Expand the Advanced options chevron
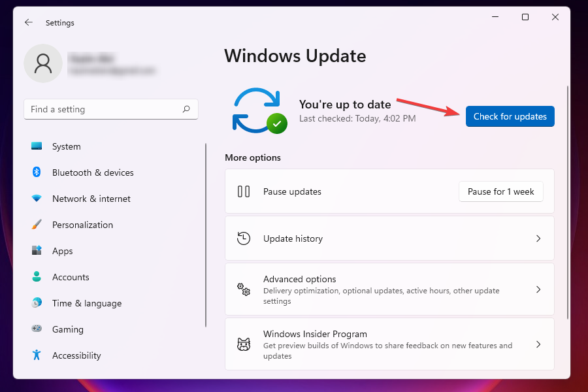The image size is (588, 392). pos(538,289)
